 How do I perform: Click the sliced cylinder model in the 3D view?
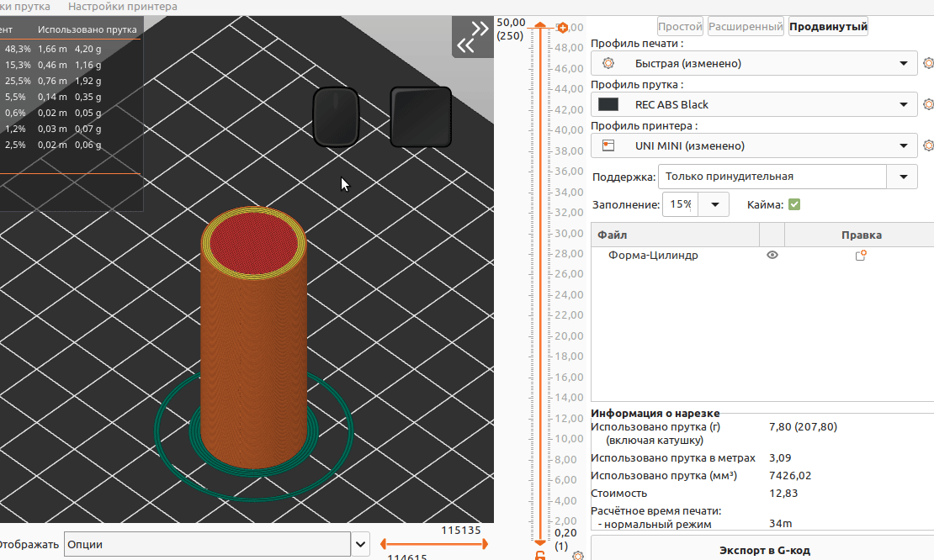pyautogui.click(x=254, y=339)
